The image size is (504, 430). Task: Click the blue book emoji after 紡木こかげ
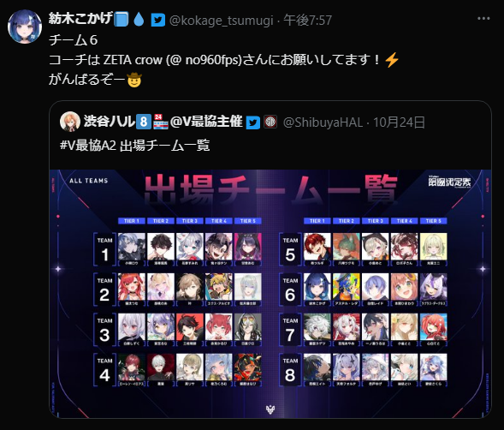point(122,20)
